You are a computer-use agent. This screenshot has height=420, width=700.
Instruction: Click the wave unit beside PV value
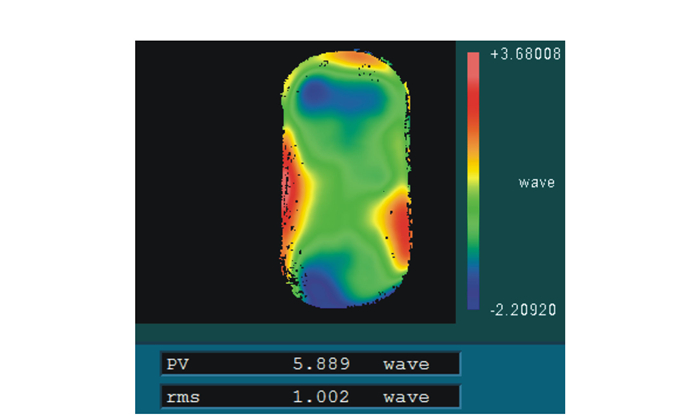point(407,365)
